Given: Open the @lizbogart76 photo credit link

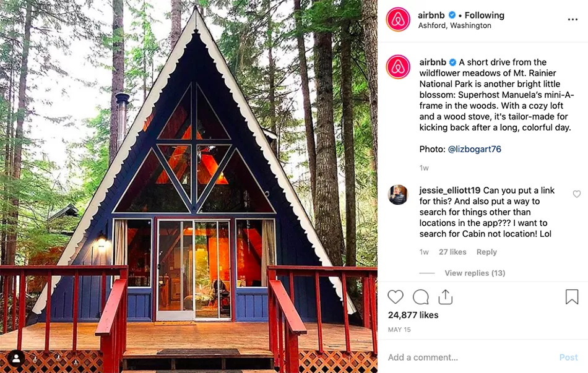Looking at the screenshot, I should tap(474, 149).
